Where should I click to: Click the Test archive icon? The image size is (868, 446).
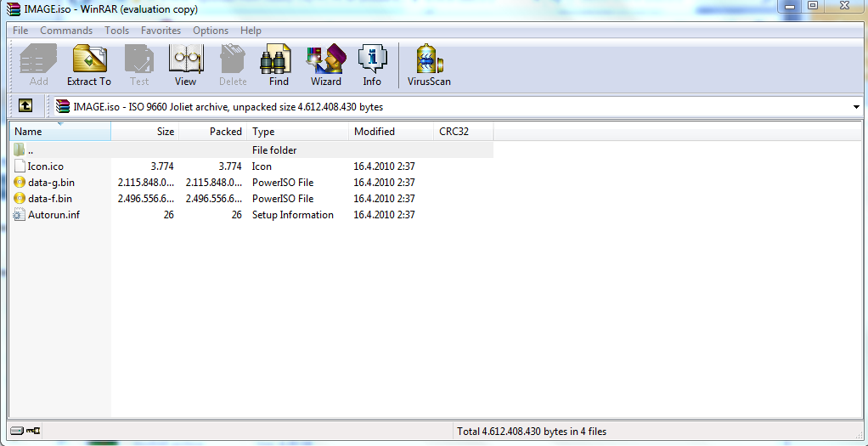pos(139,65)
